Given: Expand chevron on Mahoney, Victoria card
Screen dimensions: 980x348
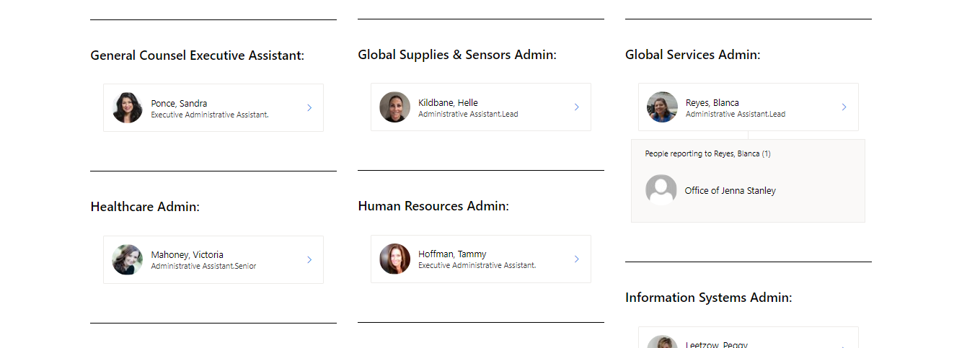Looking at the screenshot, I should click(x=309, y=259).
